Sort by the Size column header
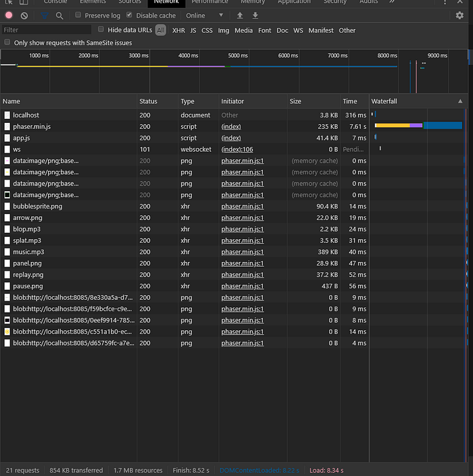The width and height of the screenshot is (473, 476). point(314,101)
